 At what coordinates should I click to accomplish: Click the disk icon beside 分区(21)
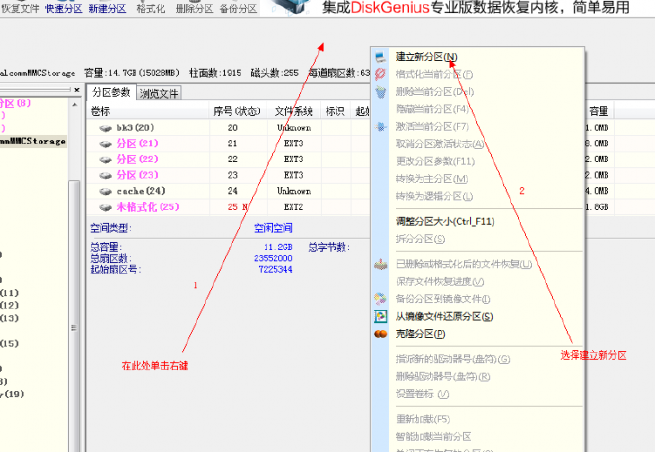105,144
